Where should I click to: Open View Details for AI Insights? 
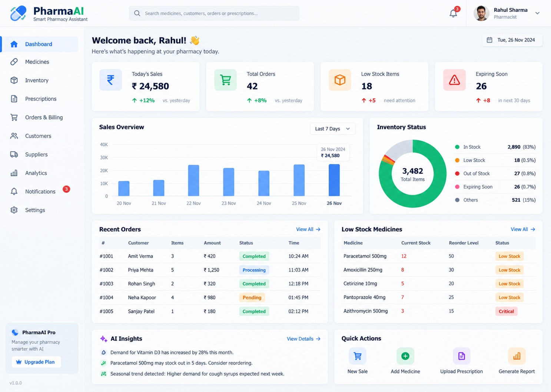303,339
